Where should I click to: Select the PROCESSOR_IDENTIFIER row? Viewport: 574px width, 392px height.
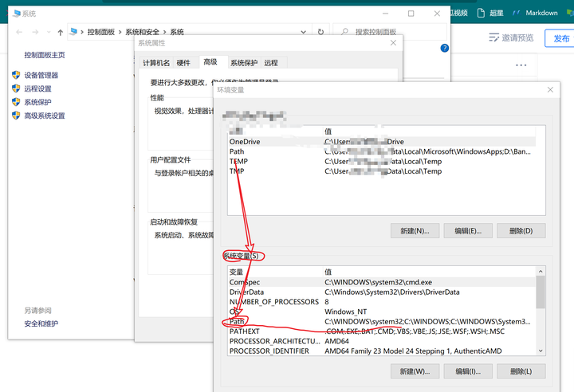pyautogui.click(x=381, y=351)
